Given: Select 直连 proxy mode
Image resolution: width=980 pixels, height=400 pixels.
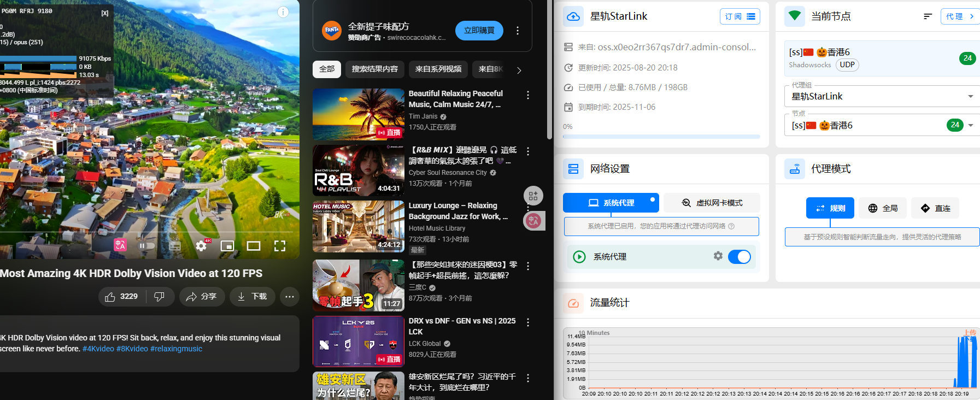Looking at the screenshot, I should coord(935,208).
